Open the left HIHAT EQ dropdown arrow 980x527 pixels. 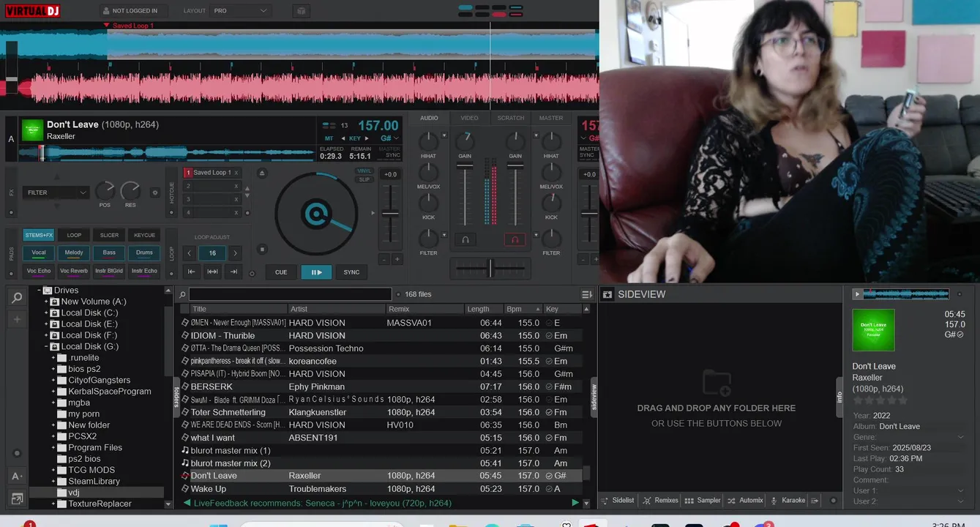click(x=444, y=135)
